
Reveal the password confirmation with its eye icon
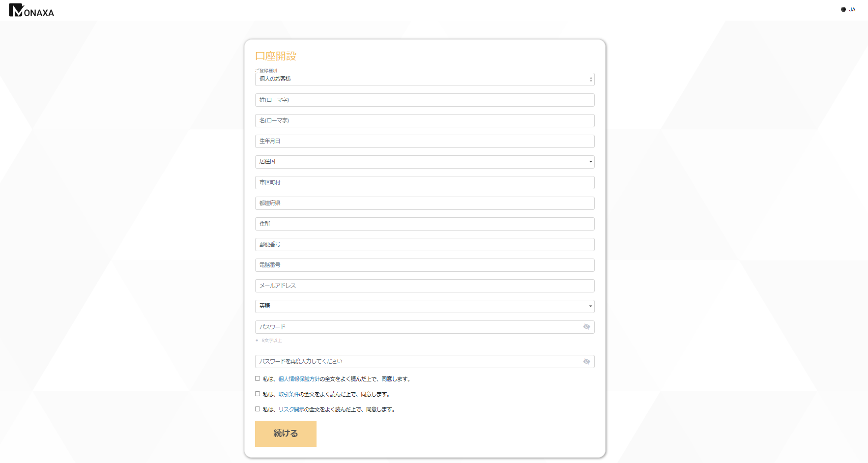click(x=586, y=362)
